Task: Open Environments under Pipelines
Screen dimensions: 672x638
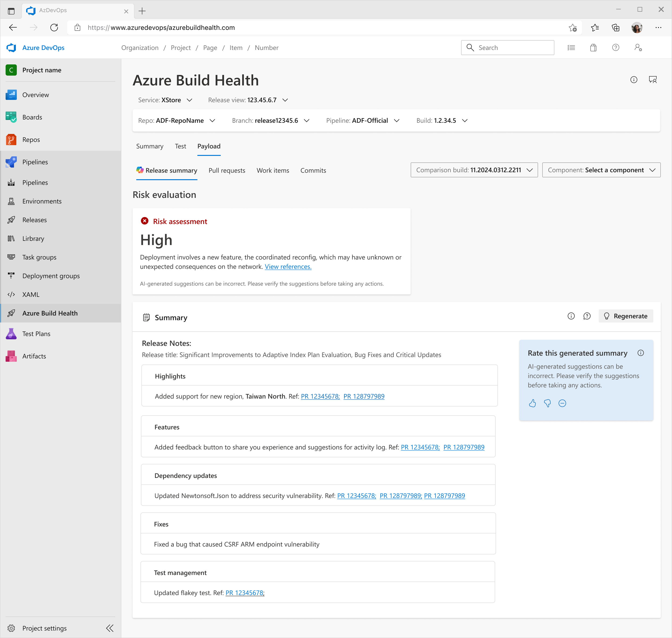Action: point(42,201)
